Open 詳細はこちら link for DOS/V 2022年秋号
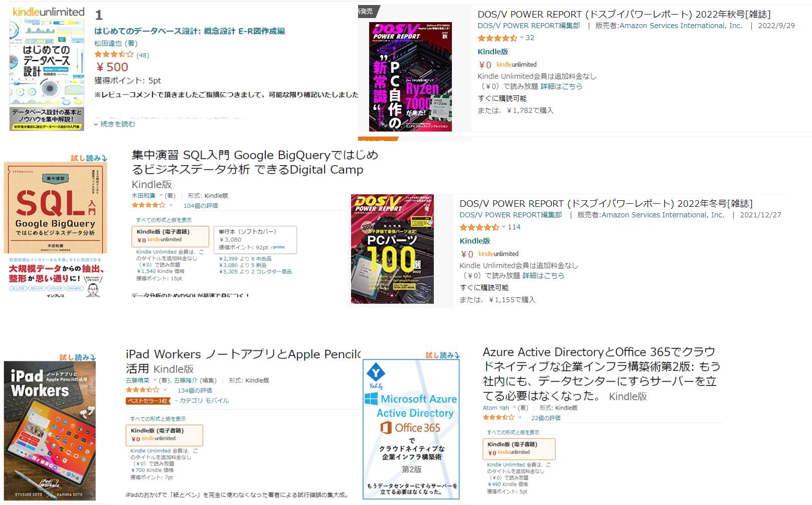This screenshot has height=505, width=812. (x=561, y=86)
